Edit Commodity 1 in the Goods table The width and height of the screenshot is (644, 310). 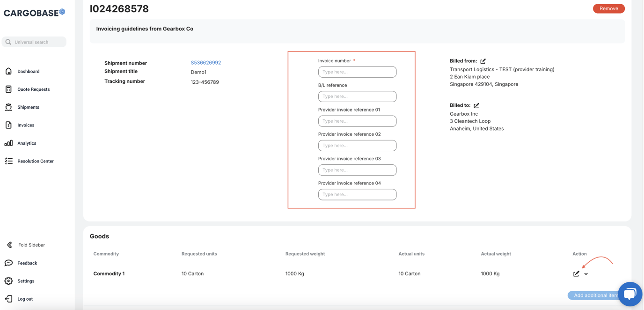[x=576, y=273]
